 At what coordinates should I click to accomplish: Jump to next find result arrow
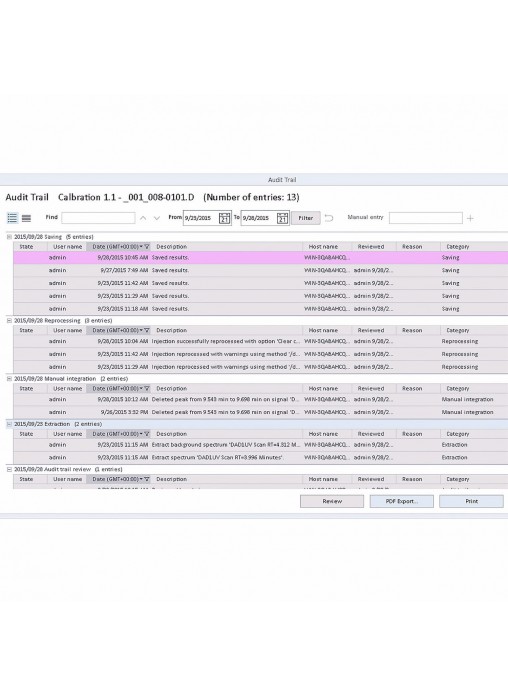coord(156,218)
